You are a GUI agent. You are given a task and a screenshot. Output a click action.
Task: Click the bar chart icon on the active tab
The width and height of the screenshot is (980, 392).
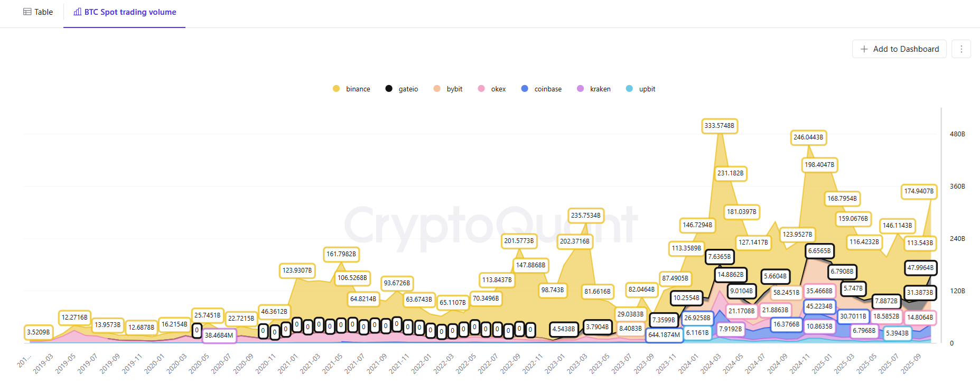tap(77, 12)
